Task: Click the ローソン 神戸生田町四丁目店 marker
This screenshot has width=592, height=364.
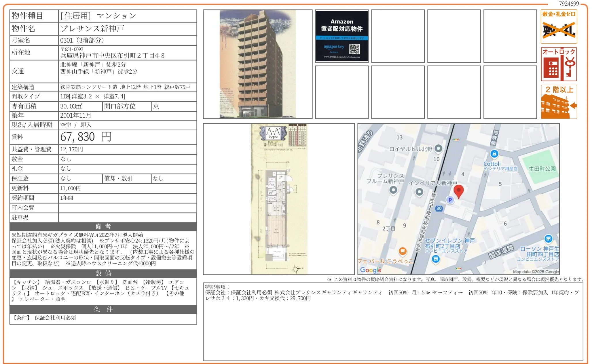Action: click(x=548, y=239)
